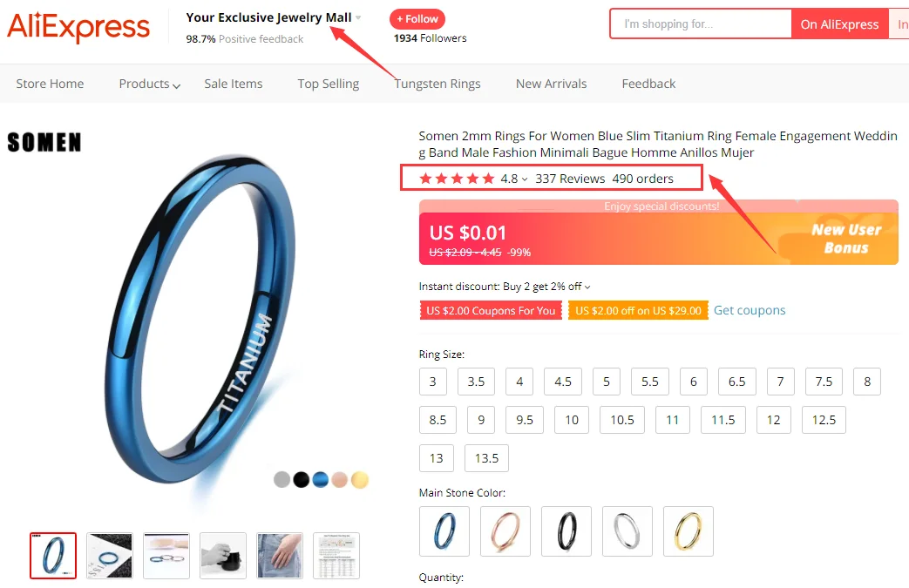The width and height of the screenshot is (909, 588).
Task: Click the AliExpress logo
Action: [78, 27]
